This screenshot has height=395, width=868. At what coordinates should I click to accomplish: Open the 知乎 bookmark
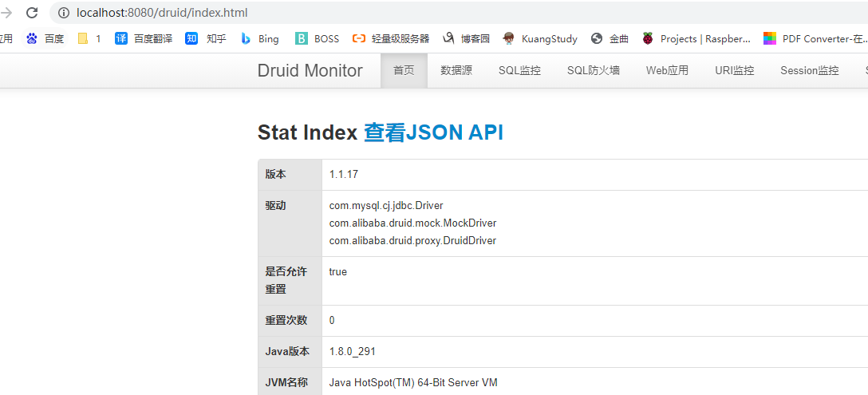pos(206,39)
